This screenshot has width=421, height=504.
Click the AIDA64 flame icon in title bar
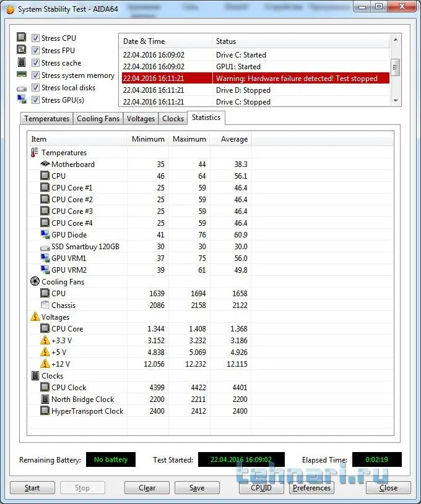[10, 9]
